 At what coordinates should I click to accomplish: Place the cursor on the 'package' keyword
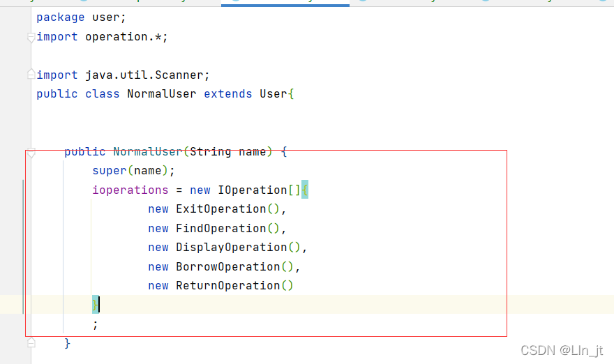point(60,17)
